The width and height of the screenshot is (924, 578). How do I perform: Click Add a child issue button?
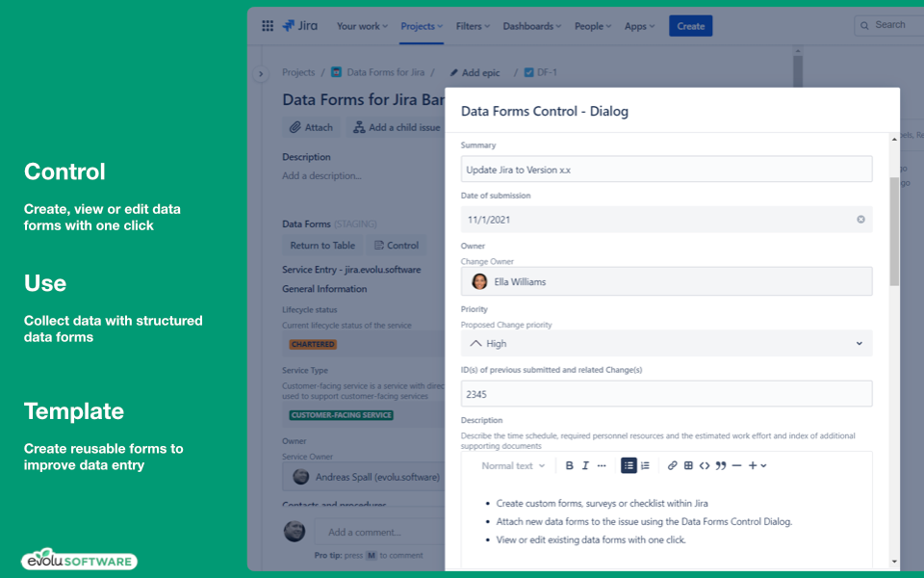pyautogui.click(x=396, y=127)
